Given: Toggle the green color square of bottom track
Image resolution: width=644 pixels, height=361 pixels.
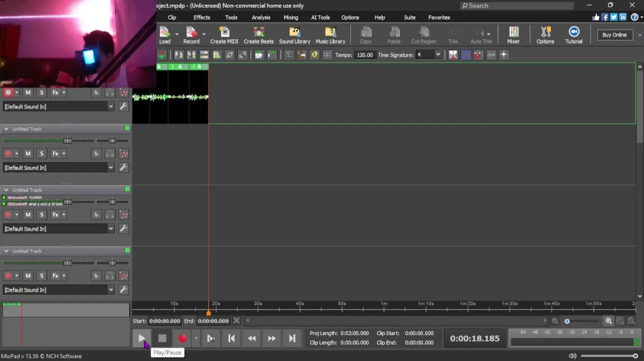Looking at the screenshot, I should [127, 250].
